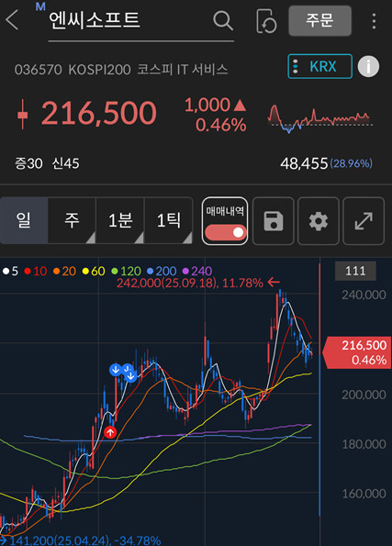Select the KRX exchange selector
The width and height of the screenshot is (392, 546).
tap(319, 66)
